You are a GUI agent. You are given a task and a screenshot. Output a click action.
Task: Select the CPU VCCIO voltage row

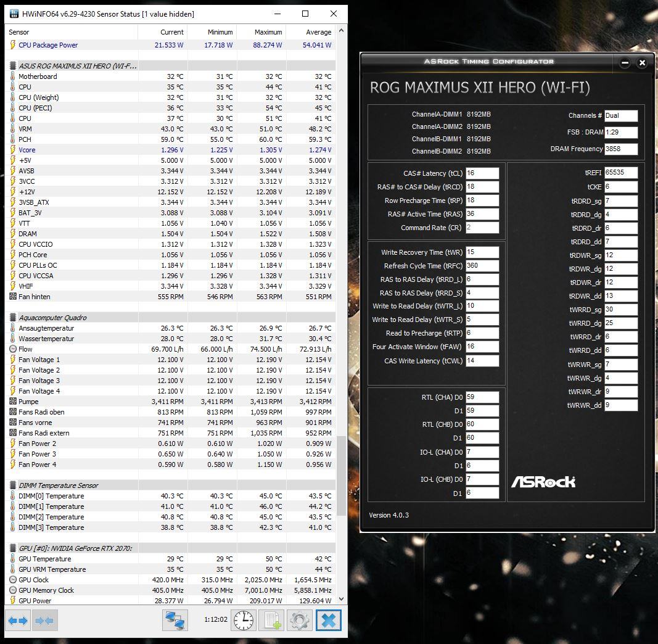tap(170, 244)
